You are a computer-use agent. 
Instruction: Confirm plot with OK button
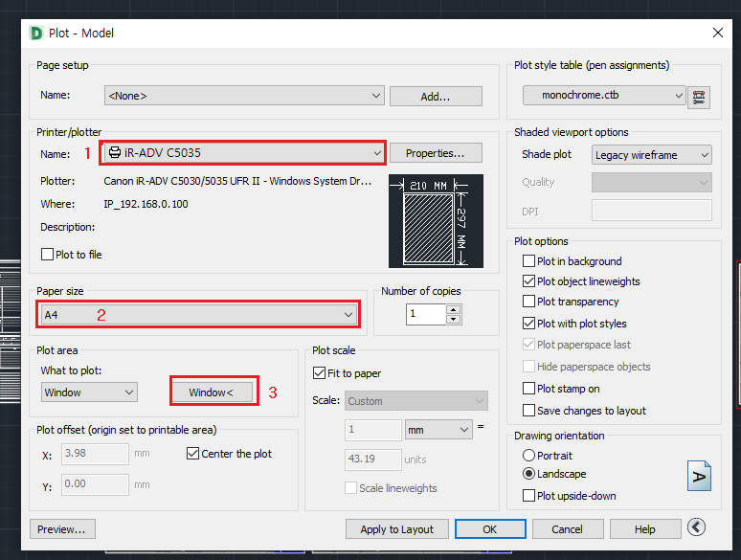(490, 528)
